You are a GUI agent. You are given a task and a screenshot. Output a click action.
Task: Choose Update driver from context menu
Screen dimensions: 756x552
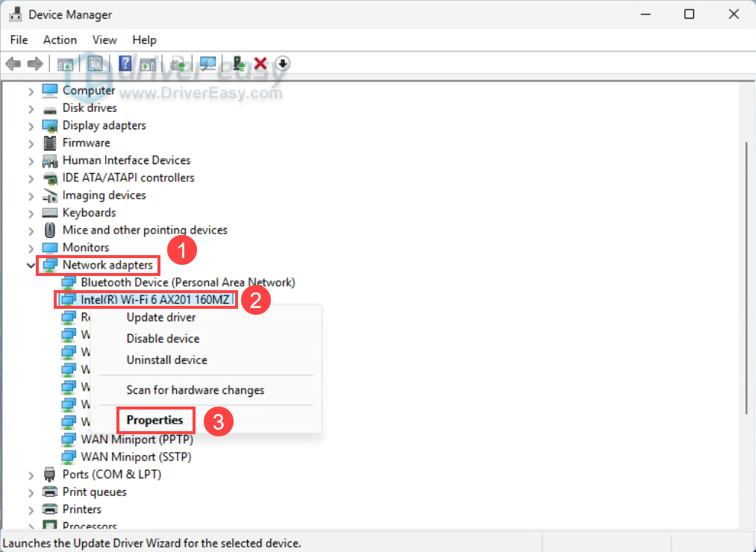(x=207, y=317)
